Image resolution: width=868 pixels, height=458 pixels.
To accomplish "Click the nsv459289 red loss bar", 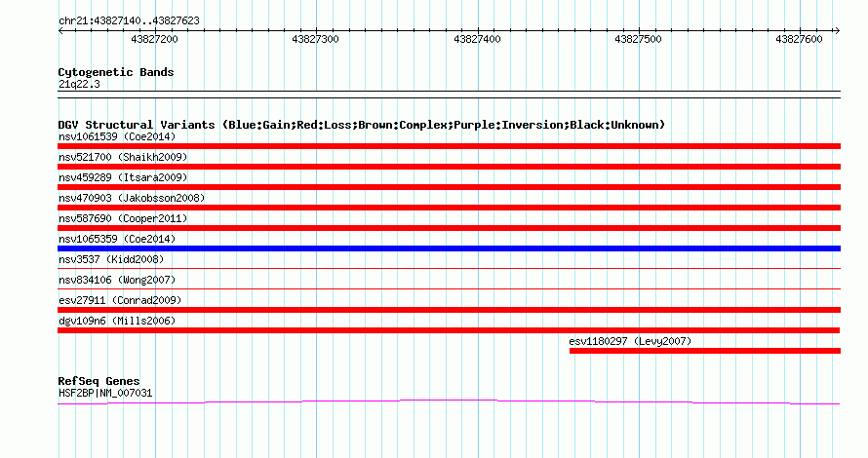I will [449, 187].
